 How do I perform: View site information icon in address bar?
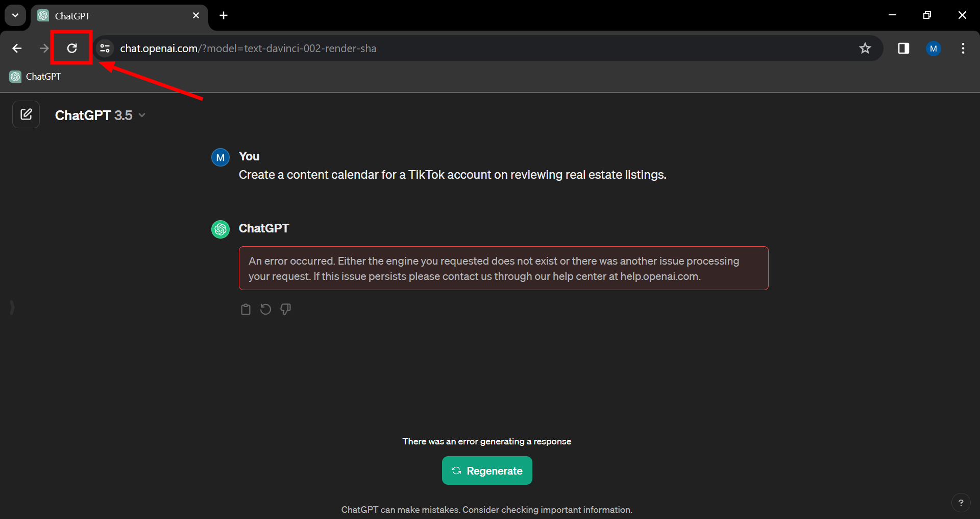point(105,48)
